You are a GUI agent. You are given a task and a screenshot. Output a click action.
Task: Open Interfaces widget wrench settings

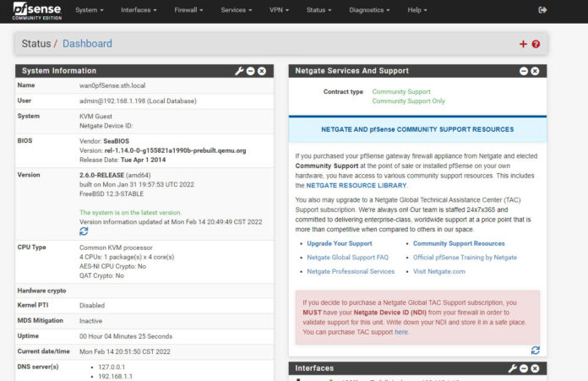[x=512, y=368]
